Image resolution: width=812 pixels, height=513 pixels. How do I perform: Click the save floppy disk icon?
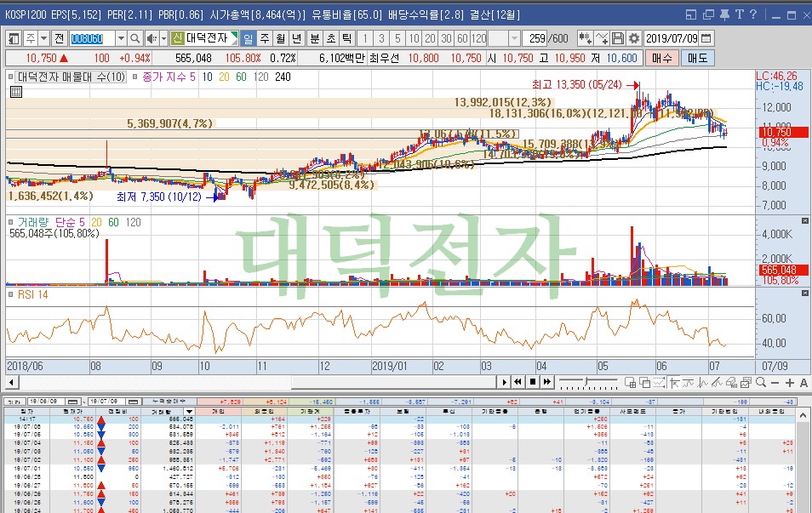[x=618, y=38]
